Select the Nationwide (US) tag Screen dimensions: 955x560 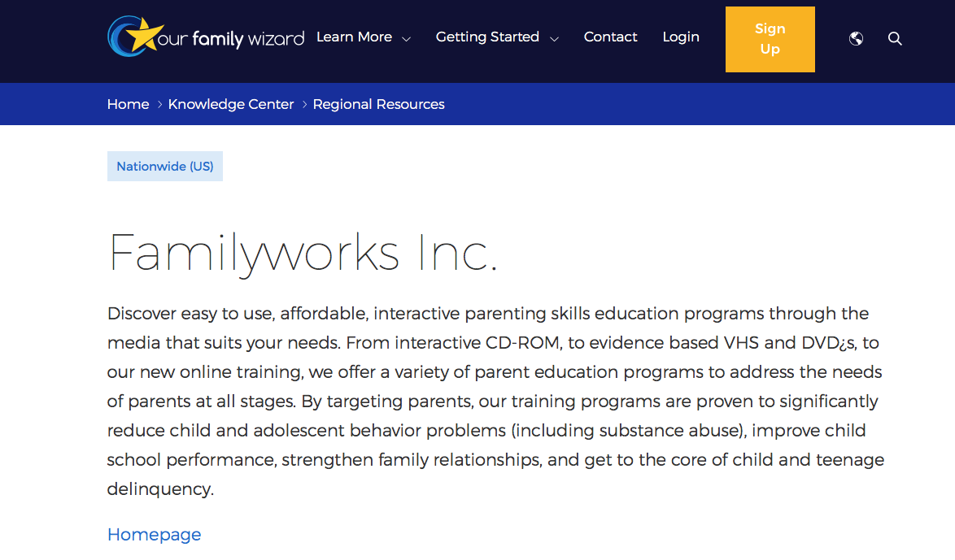(165, 167)
